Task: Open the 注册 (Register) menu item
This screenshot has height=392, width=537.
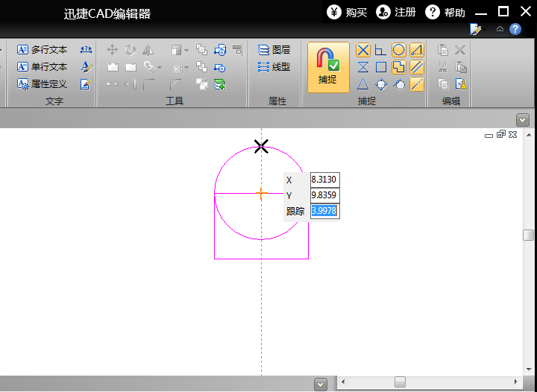Action: 396,12
